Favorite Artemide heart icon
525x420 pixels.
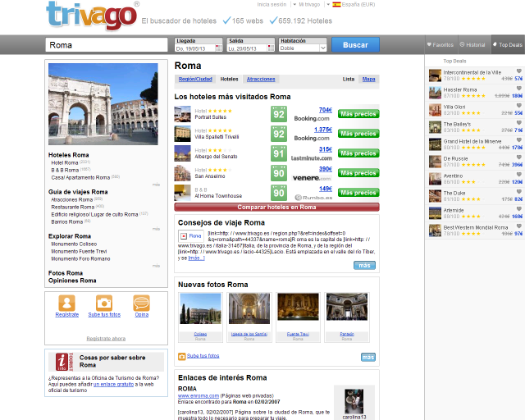click(519, 209)
